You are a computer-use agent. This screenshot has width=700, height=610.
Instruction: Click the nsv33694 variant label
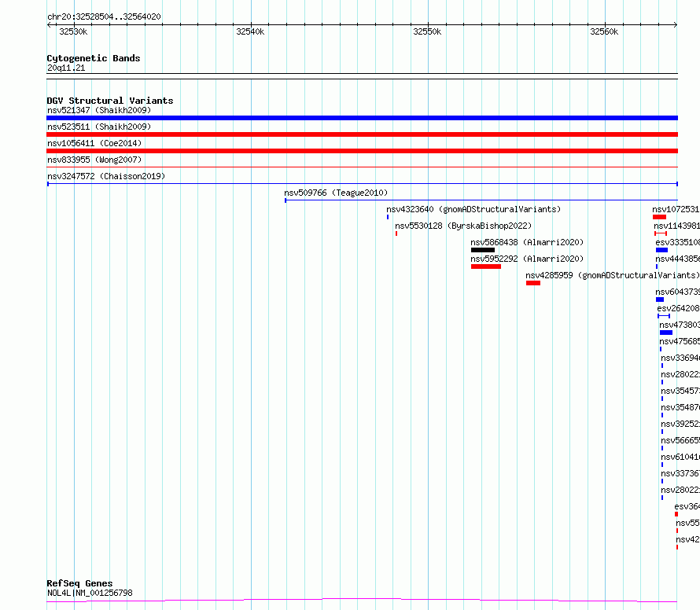tap(680, 358)
